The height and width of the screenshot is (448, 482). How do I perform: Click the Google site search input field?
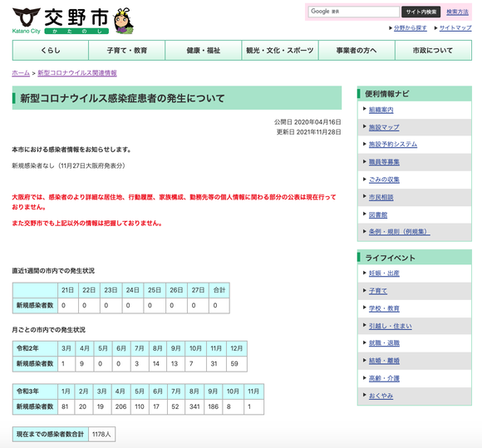pyautogui.click(x=354, y=12)
